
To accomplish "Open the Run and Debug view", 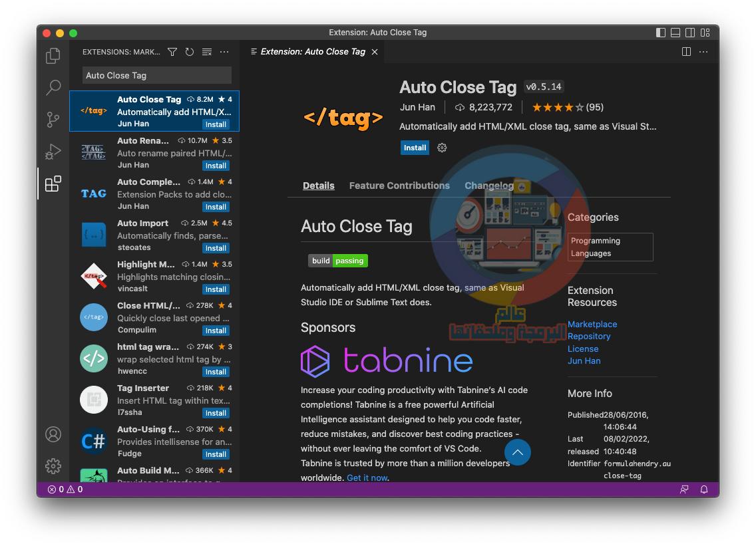I will pos(53,152).
